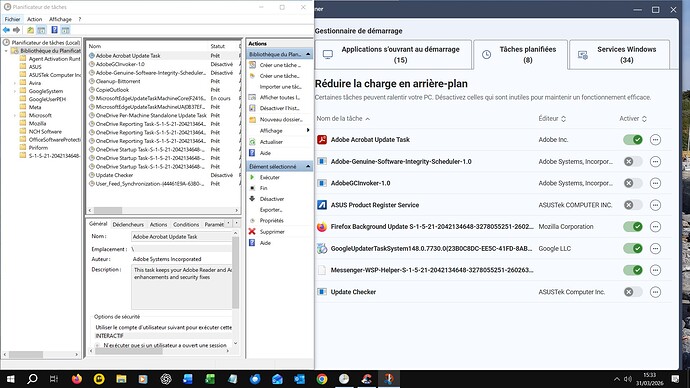Click the green Exécuter play icon

[252, 177]
